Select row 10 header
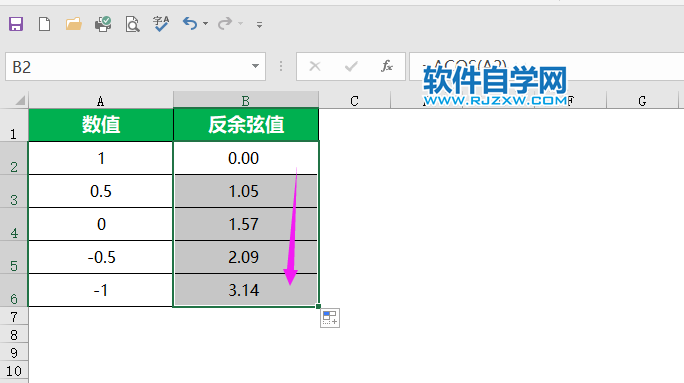Viewport: 684px width, 383px height. click(14, 371)
